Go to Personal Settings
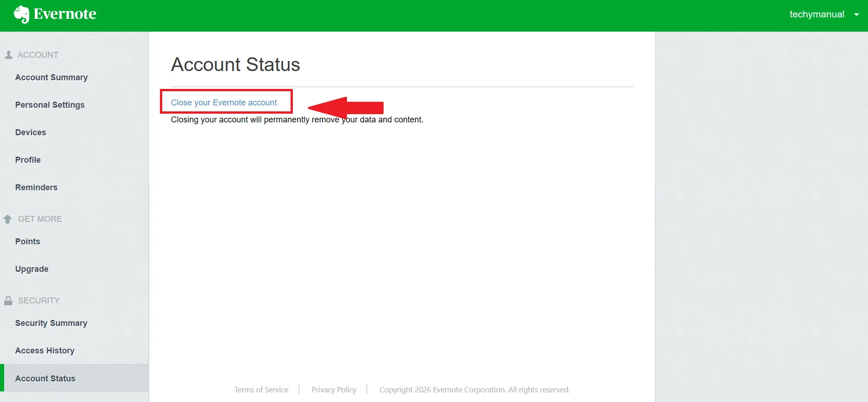 [x=50, y=105]
